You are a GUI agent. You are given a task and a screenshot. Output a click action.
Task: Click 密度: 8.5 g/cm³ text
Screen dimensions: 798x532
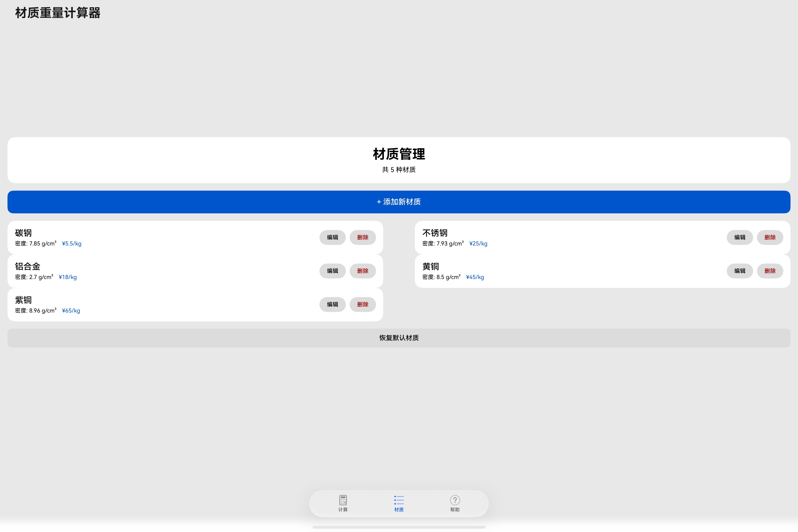tap(441, 277)
